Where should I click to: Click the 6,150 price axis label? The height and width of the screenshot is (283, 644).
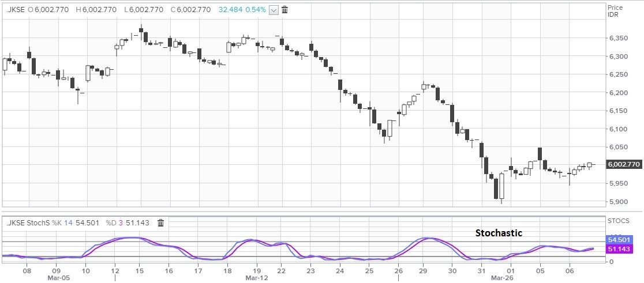pyautogui.click(x=618, y=111)
